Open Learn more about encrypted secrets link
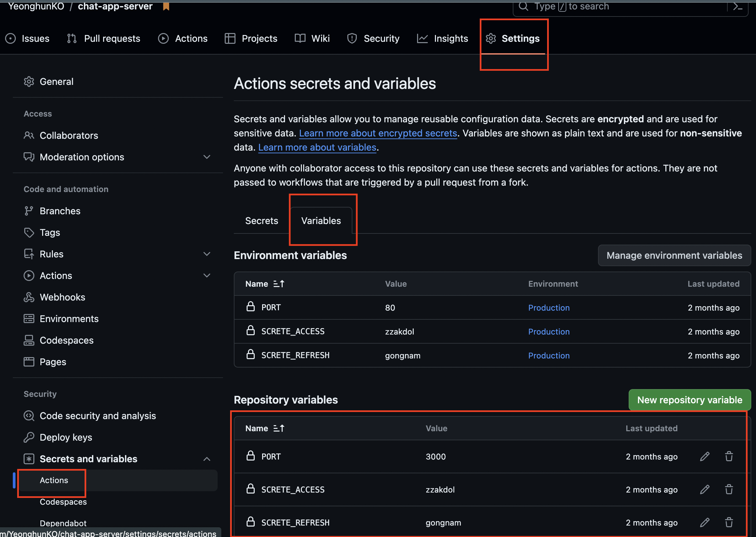Screen dimensions: 756x537 click(x=378, y=133)
